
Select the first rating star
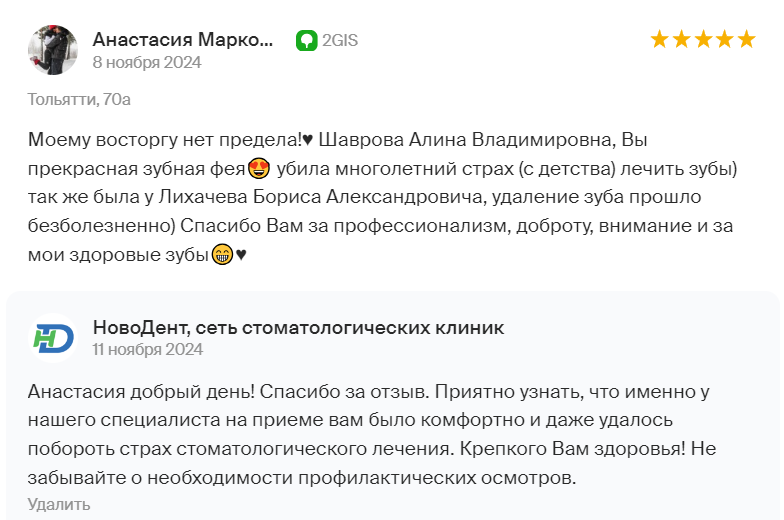pyautogui.click(x=660, y=39)
